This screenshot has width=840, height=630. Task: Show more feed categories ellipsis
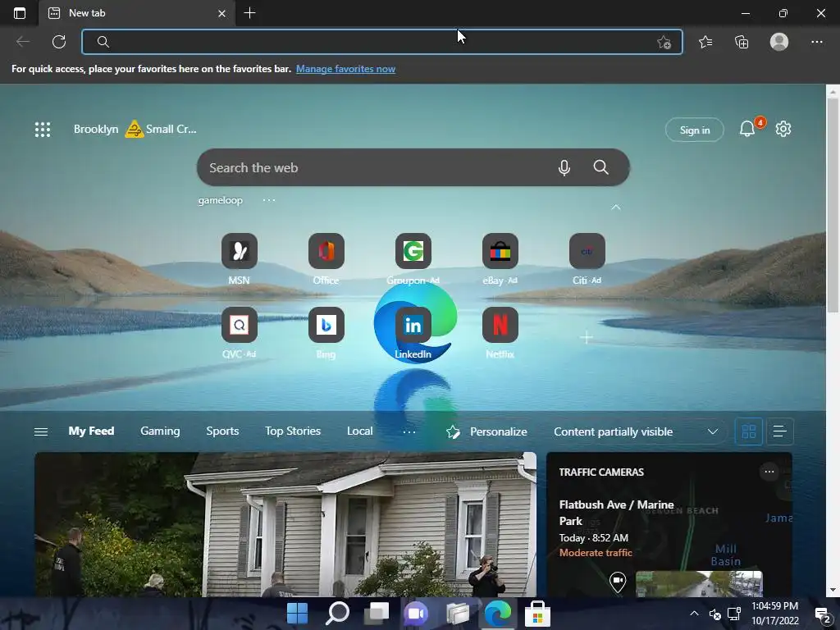pos(409,431)
